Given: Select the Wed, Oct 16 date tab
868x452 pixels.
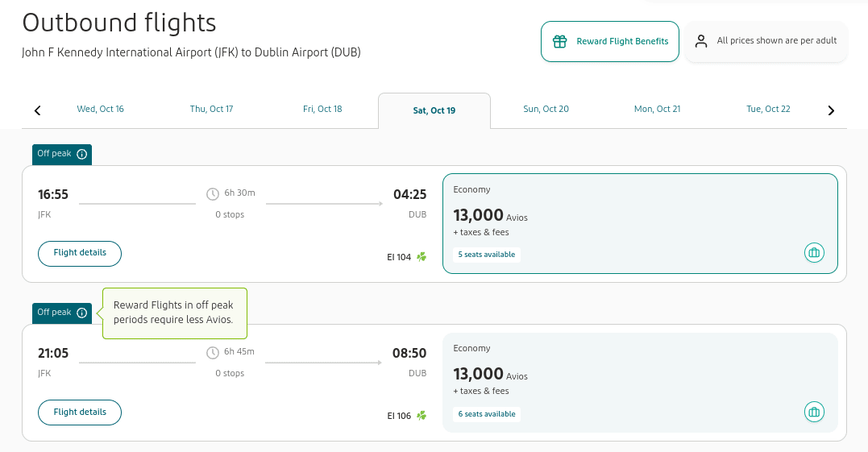Looking at the screenshot, I should pyautogui.click(x=100, y=109).
